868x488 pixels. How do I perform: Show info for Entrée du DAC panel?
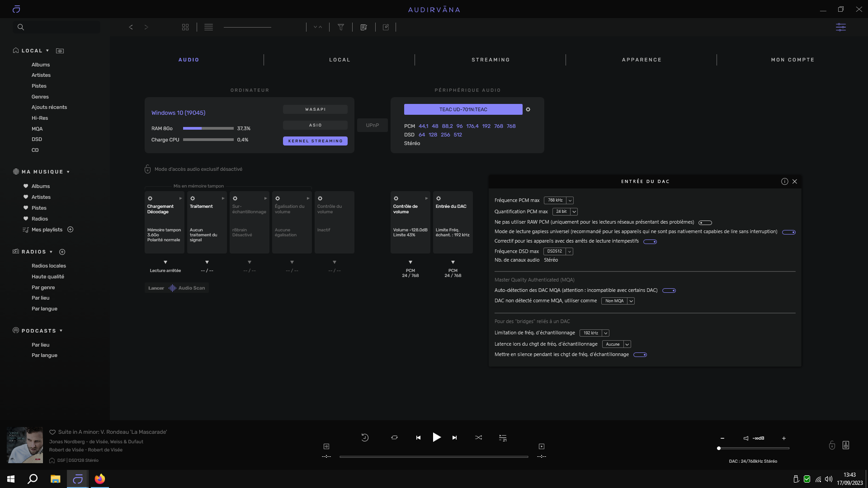click(x=784, y=181)
